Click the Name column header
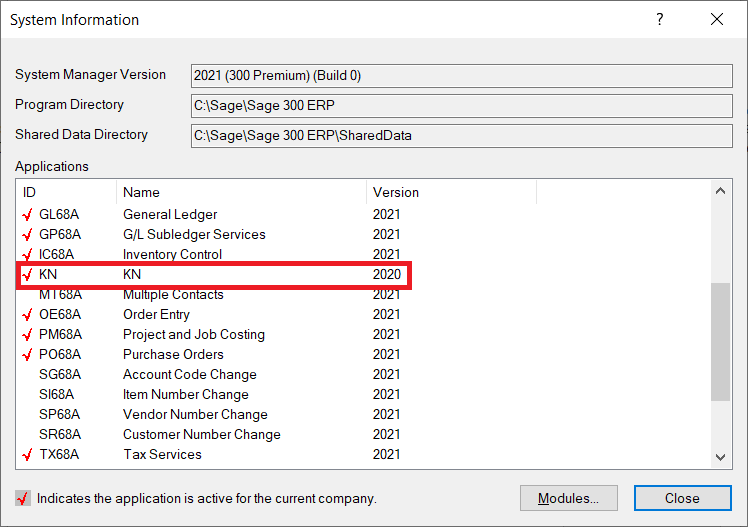 (241, 192)
